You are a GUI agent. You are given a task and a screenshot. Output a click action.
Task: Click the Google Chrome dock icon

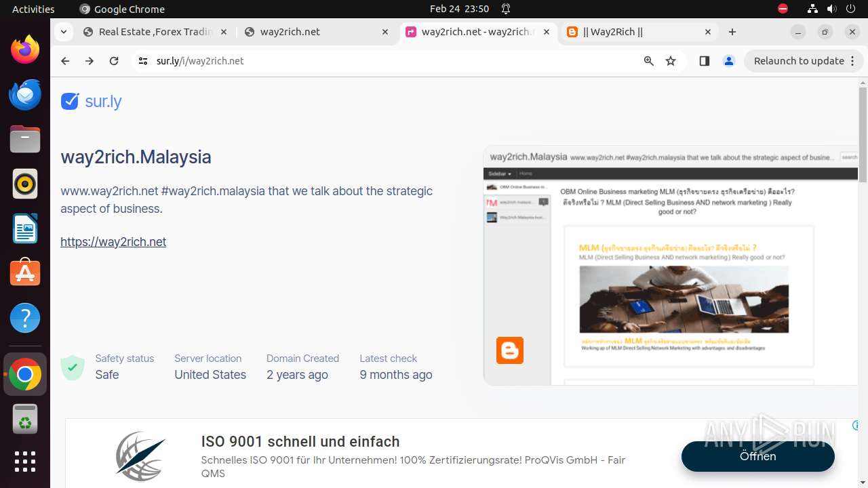(x=25, y=374)
